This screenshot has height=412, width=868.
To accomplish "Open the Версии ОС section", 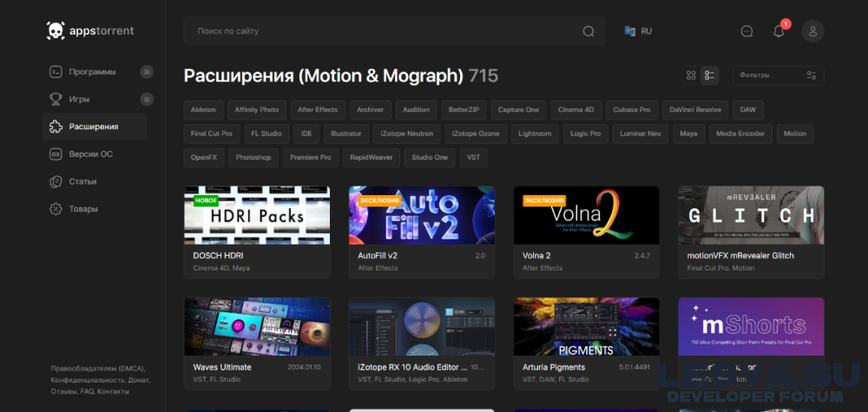I will [91, 154].
